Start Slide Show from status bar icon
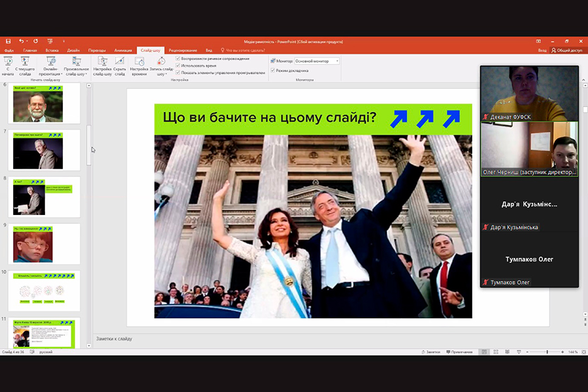This screenshot has height=392, width=588. click(519, 352)
